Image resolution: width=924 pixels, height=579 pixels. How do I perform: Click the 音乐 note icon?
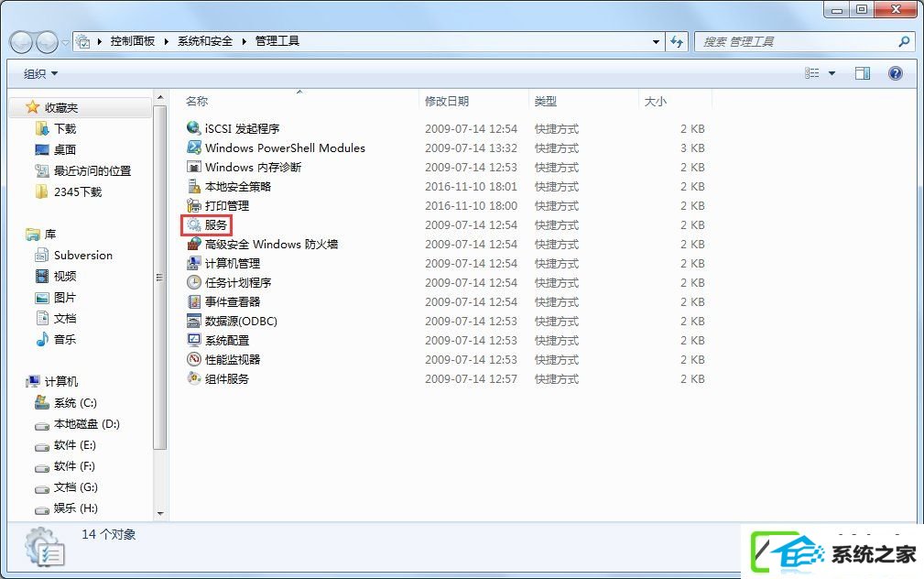click(42, 339)
